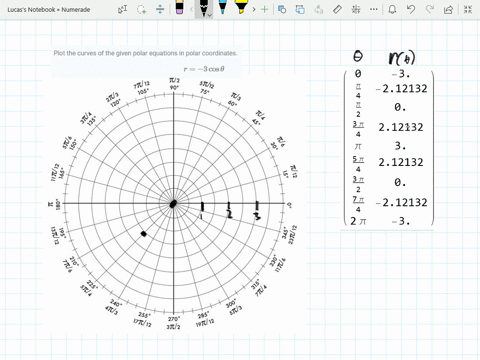480x360 pixels.
Task: Redo the last undone action
Action: 430,9
